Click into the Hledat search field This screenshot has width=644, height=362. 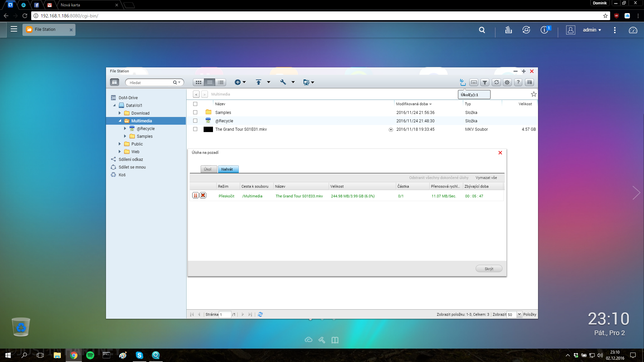coord(149,83)
